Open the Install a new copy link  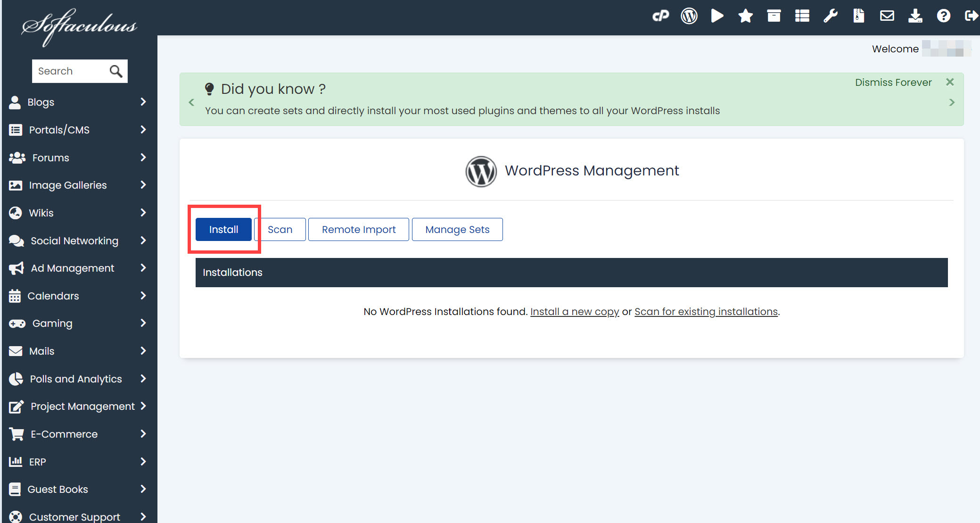(x=574, y=311)
